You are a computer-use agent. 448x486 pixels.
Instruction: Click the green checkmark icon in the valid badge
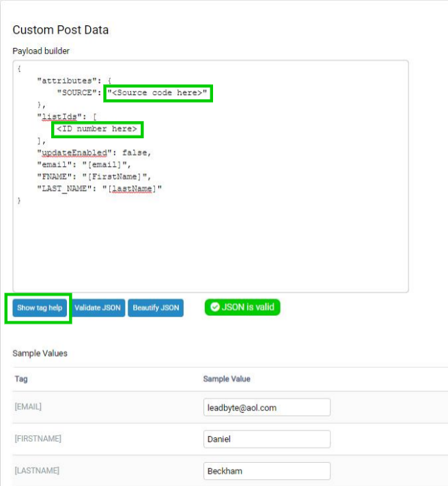tap(215, 307)
